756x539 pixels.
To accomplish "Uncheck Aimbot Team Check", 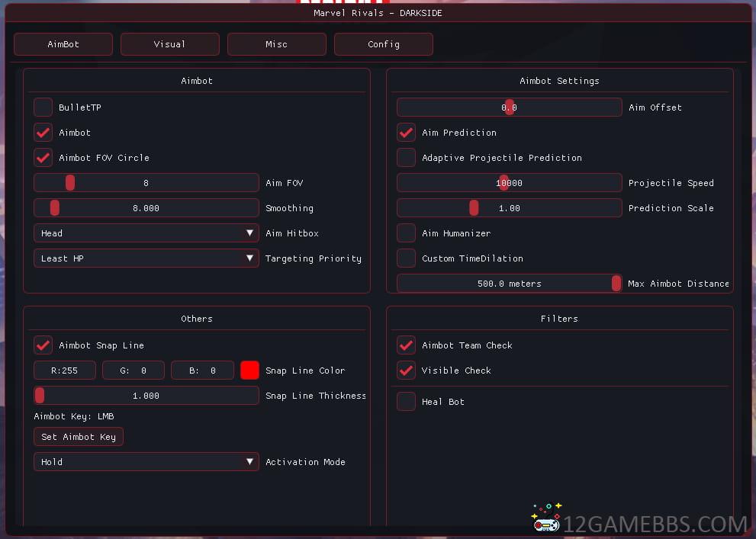I will (x=406, y=345).
